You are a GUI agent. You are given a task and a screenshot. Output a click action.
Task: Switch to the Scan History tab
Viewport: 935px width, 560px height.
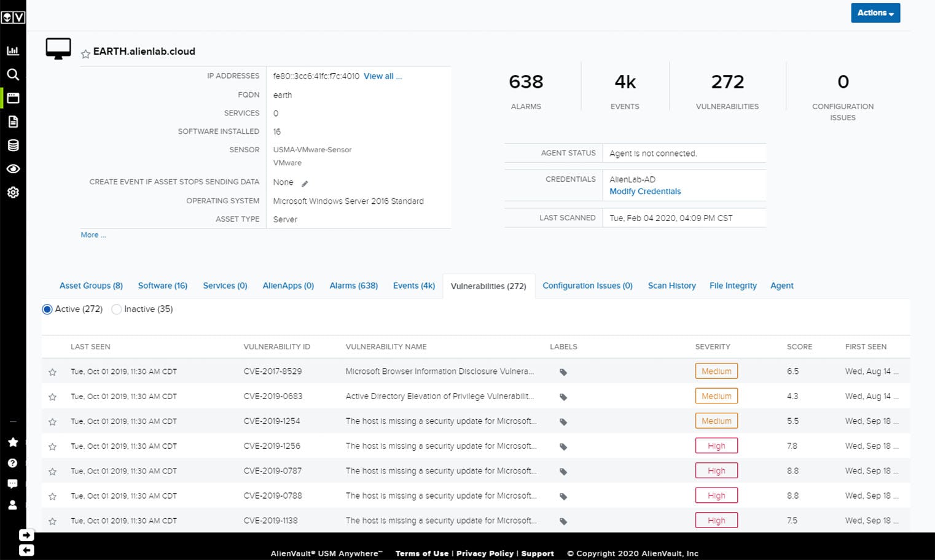(671, 286)
